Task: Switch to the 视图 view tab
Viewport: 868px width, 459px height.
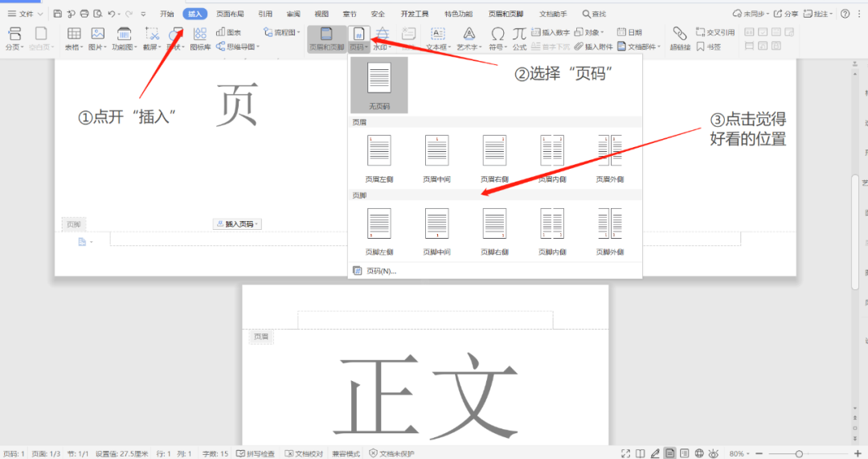Action: (x=321, y=14)
